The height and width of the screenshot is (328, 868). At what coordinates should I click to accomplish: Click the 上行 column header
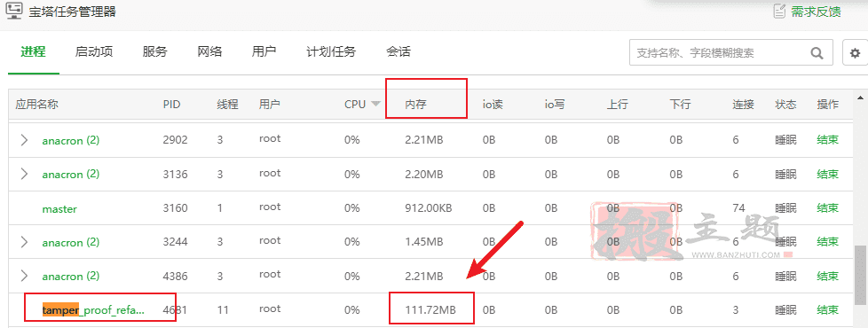click(x=617, y=104)
